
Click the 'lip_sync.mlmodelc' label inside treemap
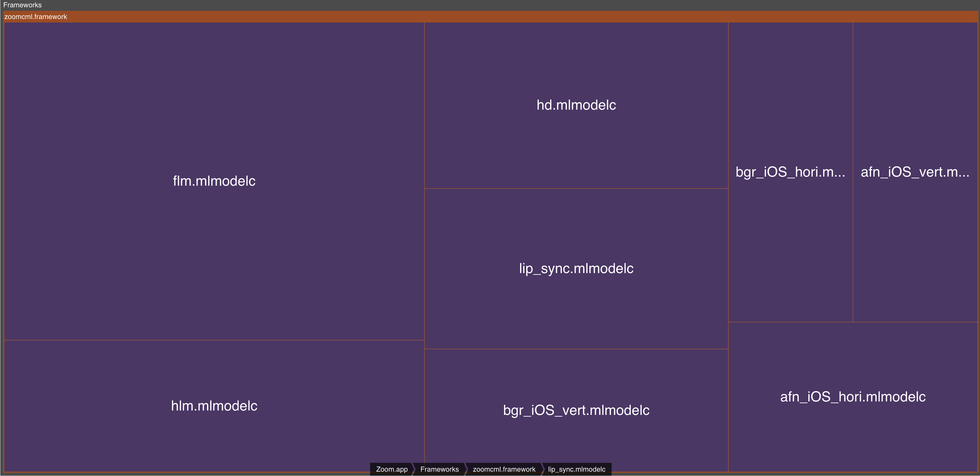coord(576,268)
